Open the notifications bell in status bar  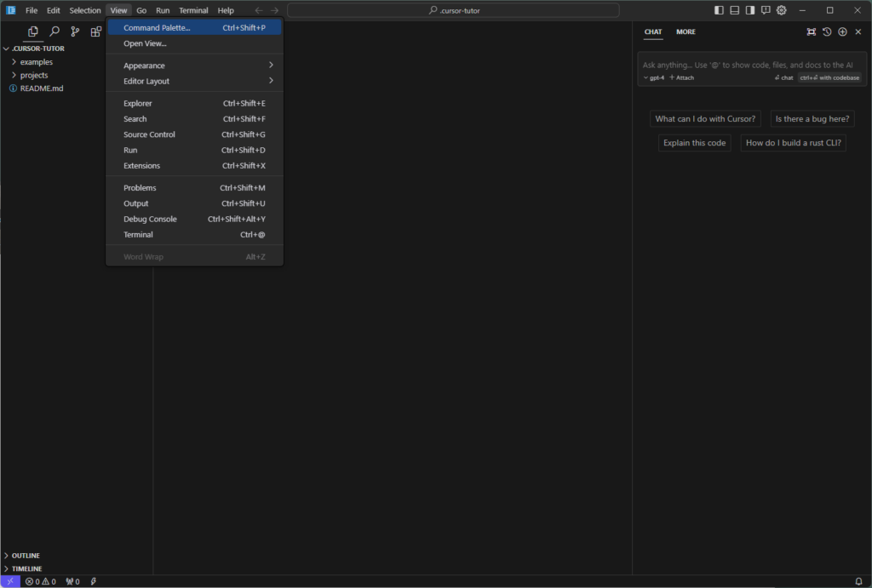pyautogui.click(x=858, y=581)
